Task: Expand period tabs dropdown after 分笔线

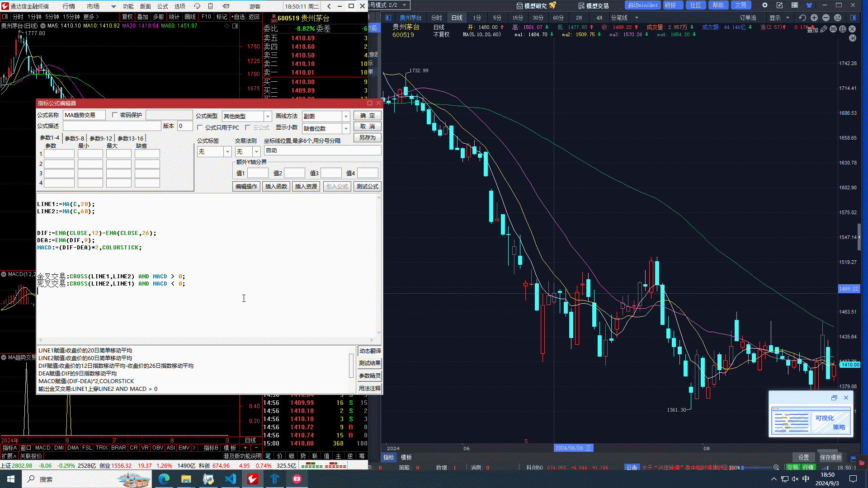Action: tap(637, 18)
